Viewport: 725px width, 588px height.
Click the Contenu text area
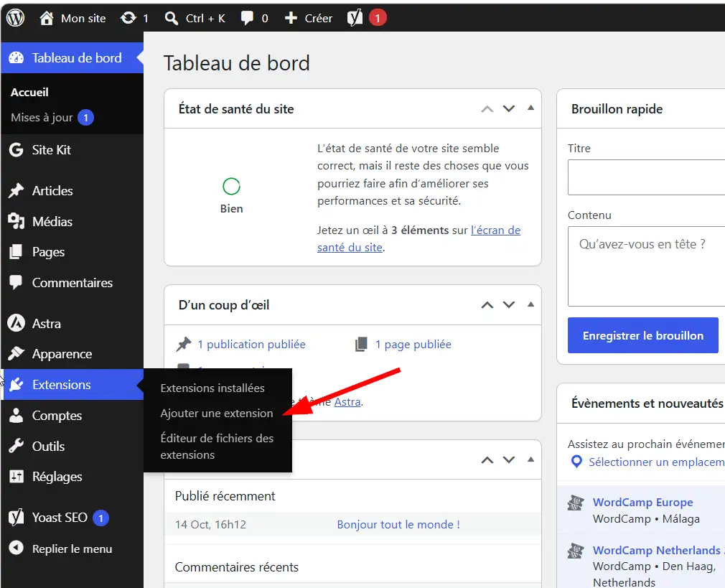[x=646, y=266]
